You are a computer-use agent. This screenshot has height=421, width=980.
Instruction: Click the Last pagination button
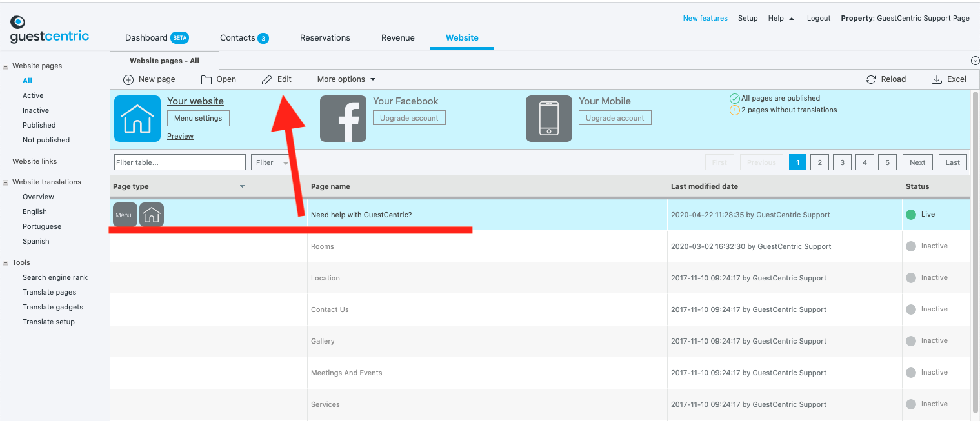pyautogui.click(x=953, y=162)
